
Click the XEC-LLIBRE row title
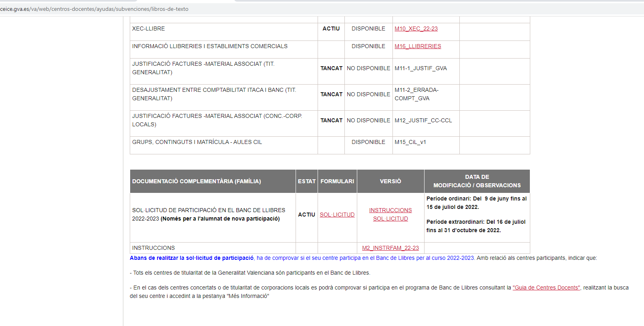(149, 28)
